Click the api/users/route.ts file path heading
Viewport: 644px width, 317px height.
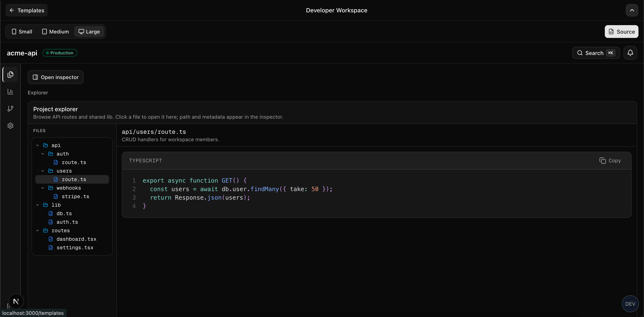point(154,132)
